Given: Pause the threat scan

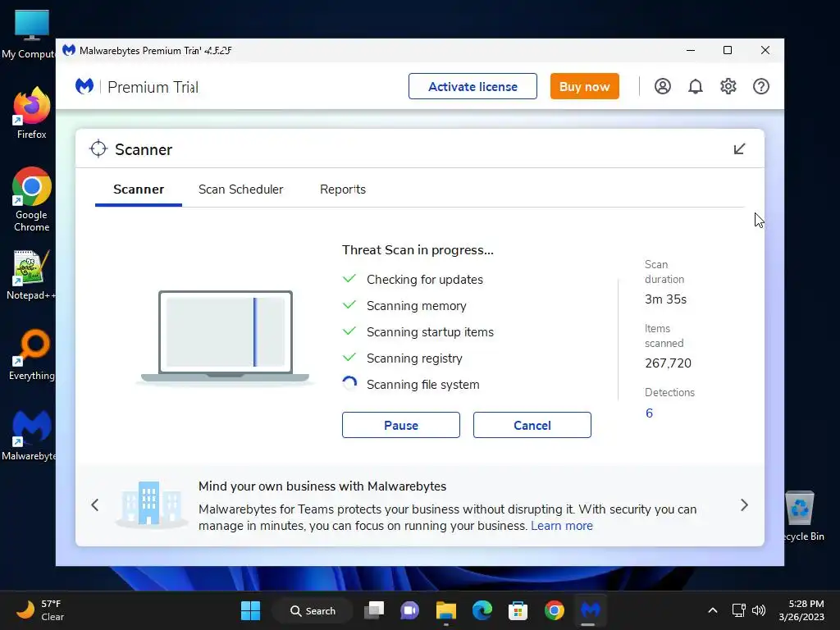Looking at the screenshot, I should point(400,425).
